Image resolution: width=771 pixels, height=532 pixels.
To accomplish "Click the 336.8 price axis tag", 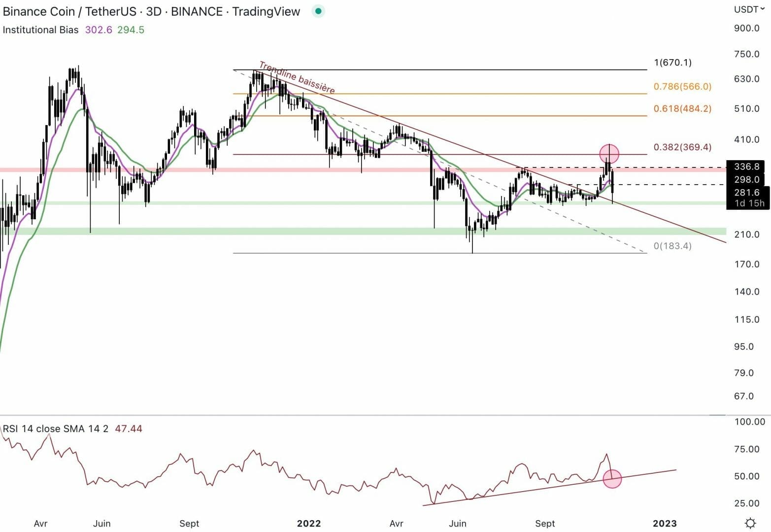I will pos(746,166).
